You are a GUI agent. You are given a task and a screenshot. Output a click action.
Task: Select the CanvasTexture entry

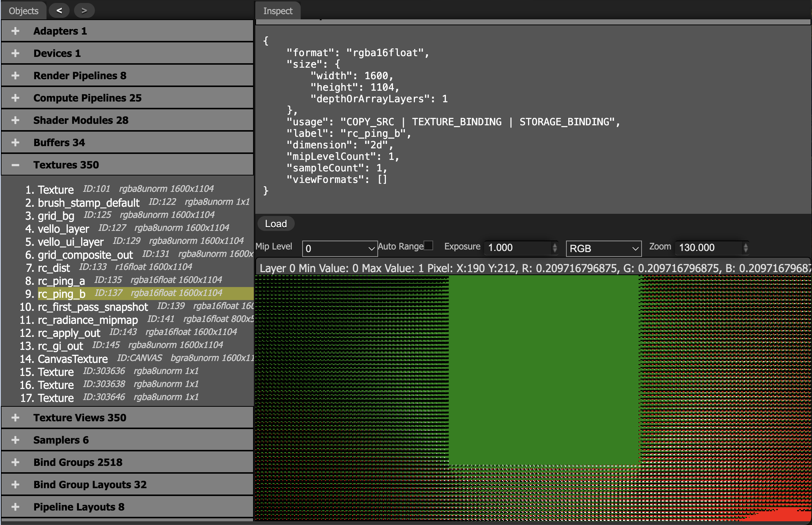coord(73,359)
